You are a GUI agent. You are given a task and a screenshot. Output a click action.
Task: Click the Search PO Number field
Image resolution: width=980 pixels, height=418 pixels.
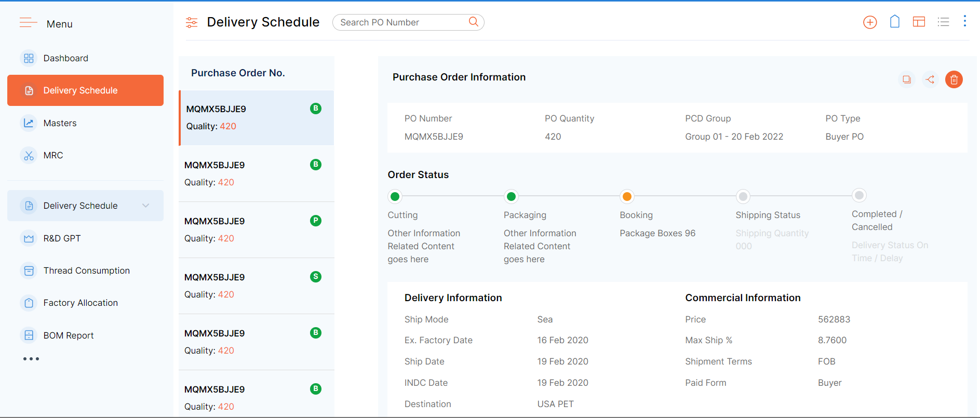[x=402, y=22]
